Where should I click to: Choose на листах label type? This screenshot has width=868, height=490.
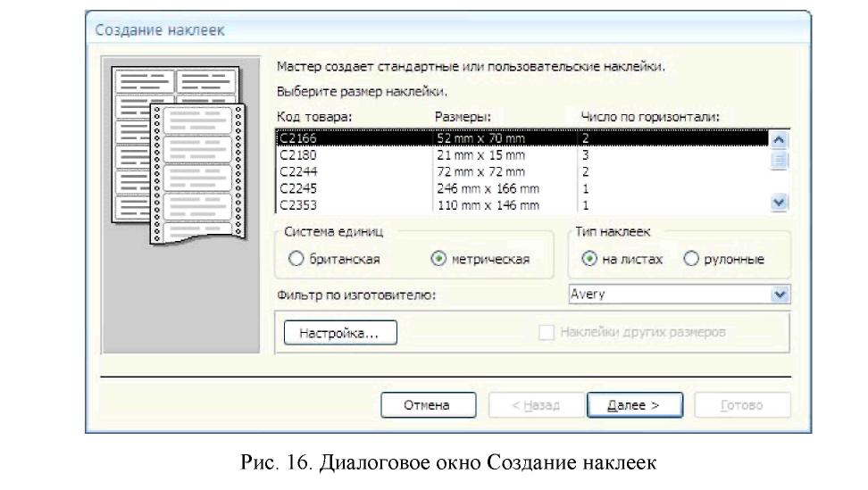(x=589, y=258)
